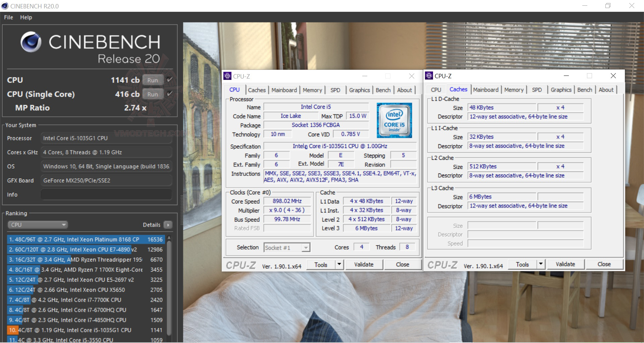644x343 pixels.
Task: Toggle the CPU (Single Core) test checkbox
Action: coord(170,94)
